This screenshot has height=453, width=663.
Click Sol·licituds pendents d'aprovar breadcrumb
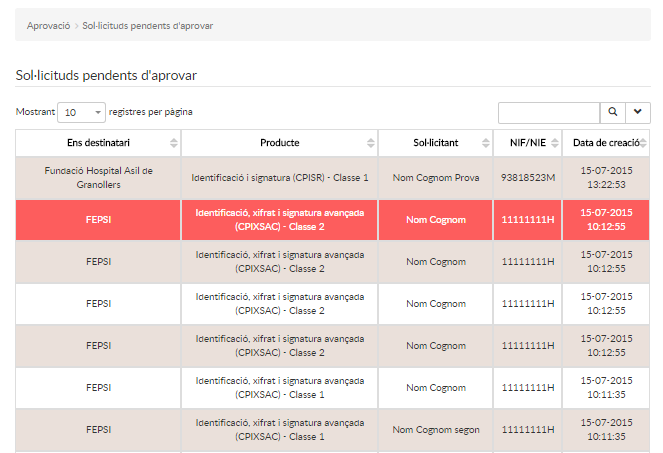tap(147, 25)
